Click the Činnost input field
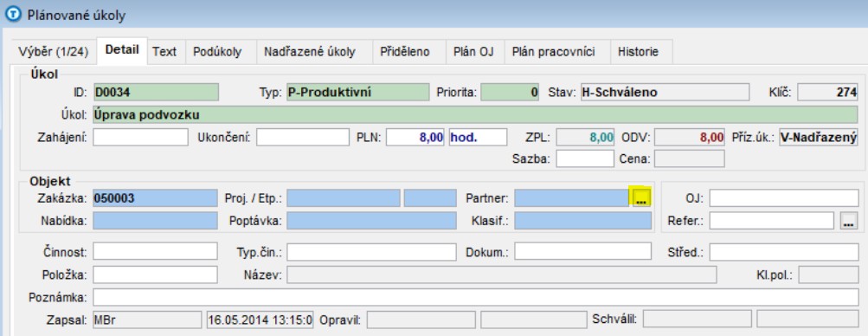The image size is (868, 336). 155,251
